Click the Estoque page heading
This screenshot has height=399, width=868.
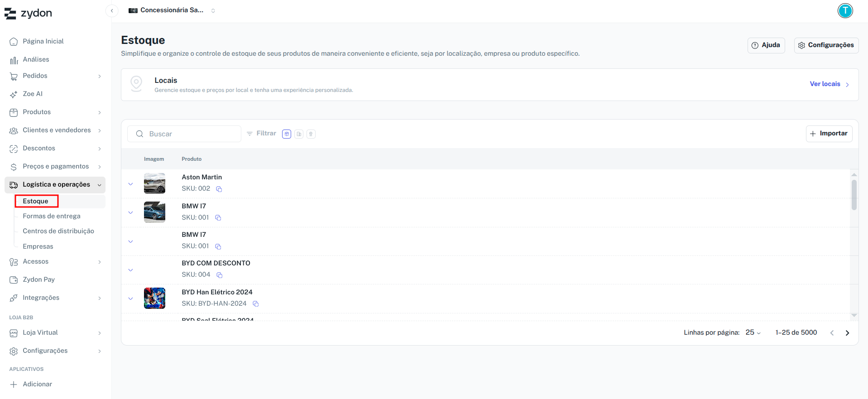tap(143, 40)
